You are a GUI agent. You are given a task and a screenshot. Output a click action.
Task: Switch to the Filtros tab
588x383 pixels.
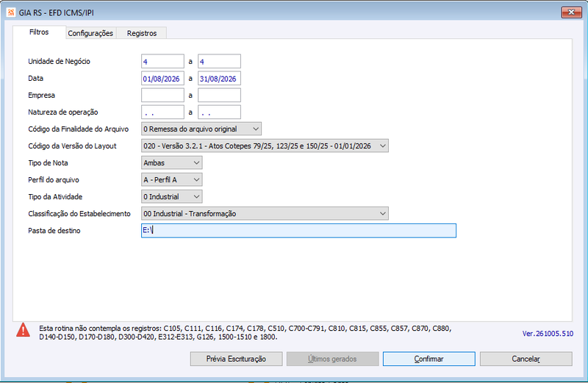point(39,32)
